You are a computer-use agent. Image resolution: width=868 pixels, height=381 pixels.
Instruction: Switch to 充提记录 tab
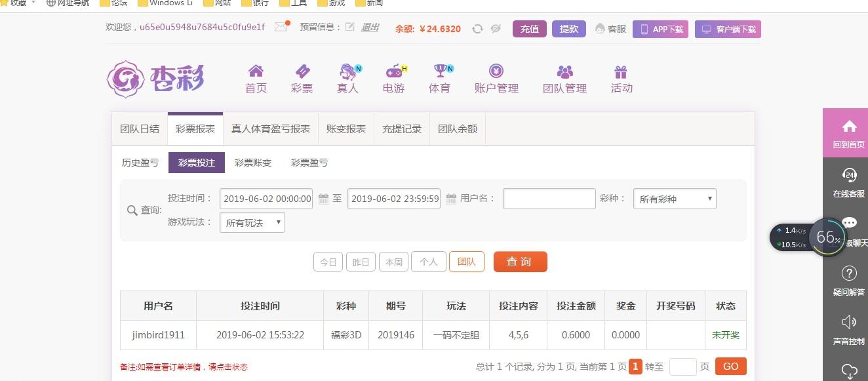(402, 129)
